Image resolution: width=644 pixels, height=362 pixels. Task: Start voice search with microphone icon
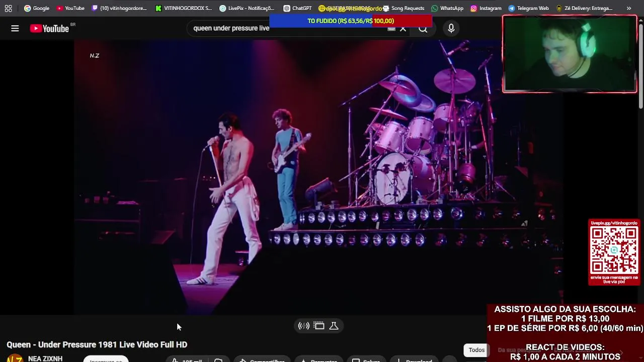click(451, 29)
